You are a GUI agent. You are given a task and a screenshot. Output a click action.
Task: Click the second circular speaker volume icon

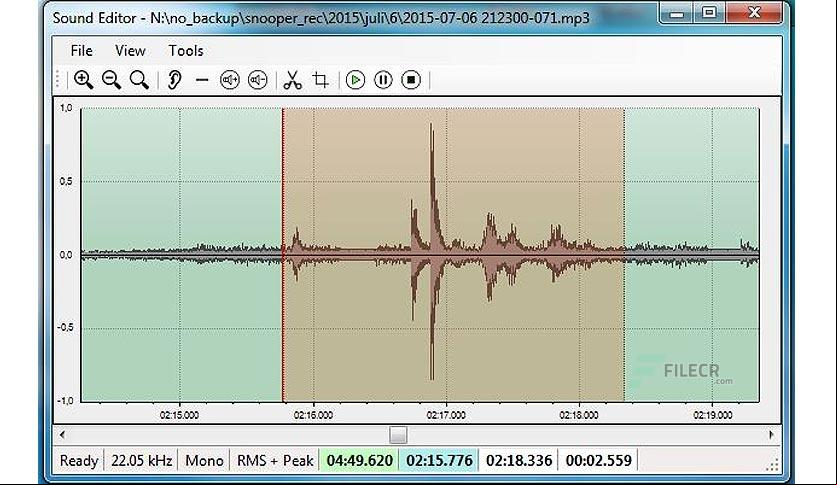coord(258,80)
